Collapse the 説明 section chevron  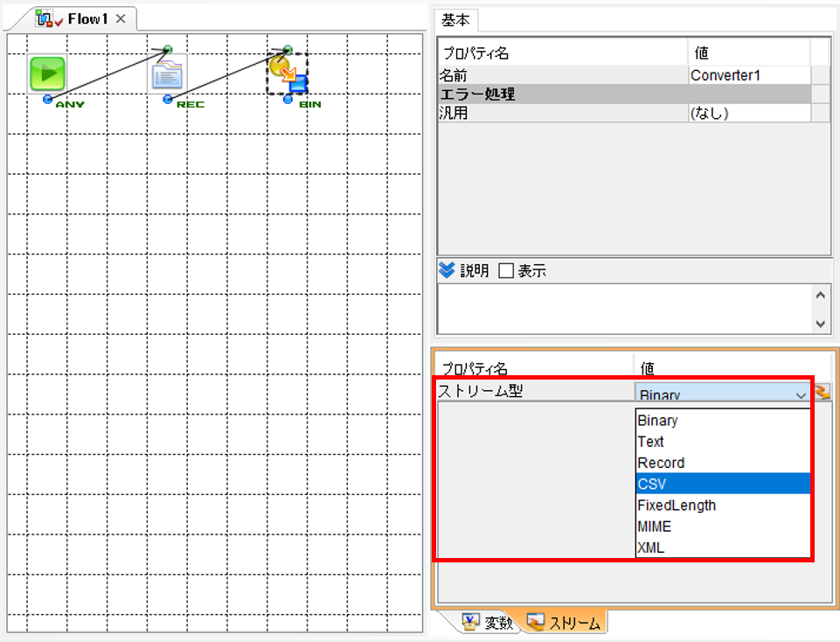point(447,270)
